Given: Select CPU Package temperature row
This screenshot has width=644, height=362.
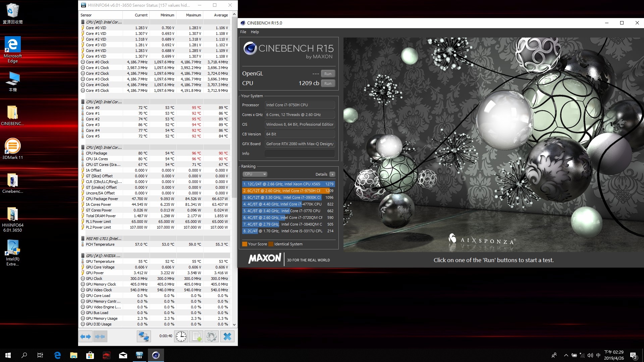Looking at the screenshot, I should (x=155, y=153).
